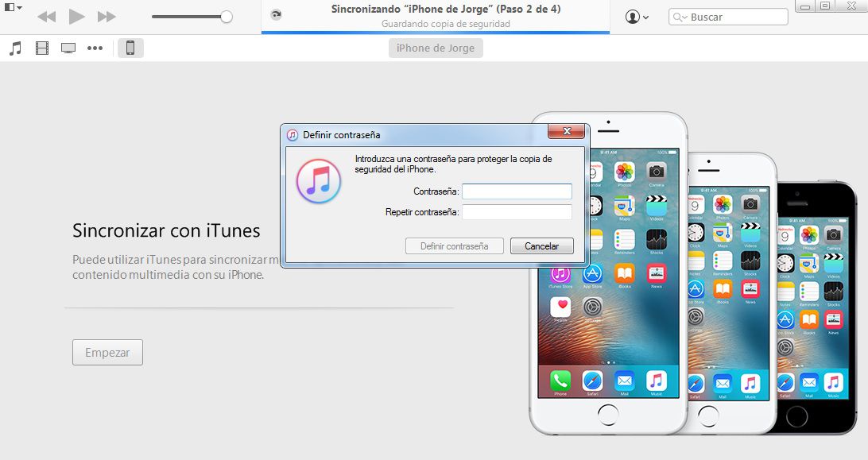Start playback with the Play button
The image size is (868, 460).
point(76,17)
